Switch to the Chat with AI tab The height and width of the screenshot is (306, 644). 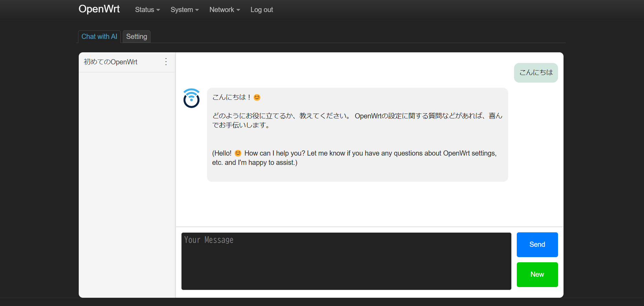coord(99,36)
